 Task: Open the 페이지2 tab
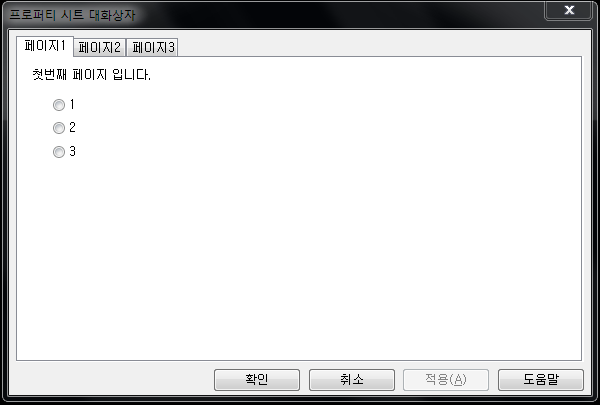pos(99,47)
